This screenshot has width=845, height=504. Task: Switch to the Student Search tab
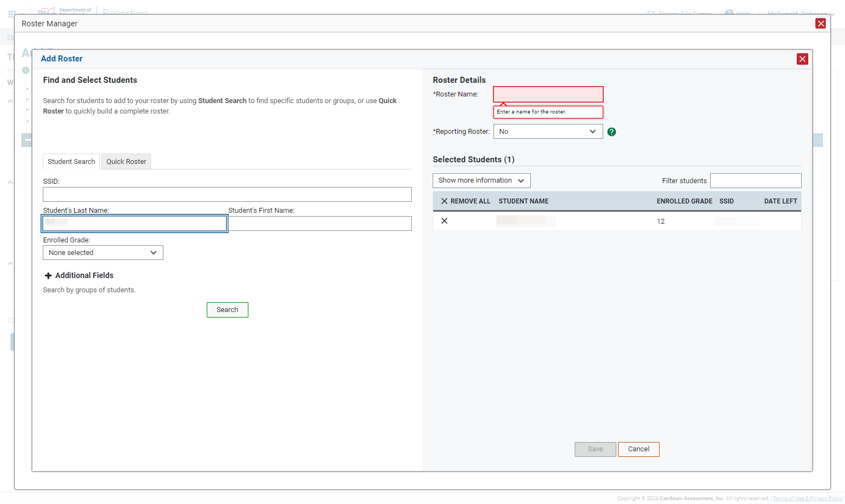[71, 162]
